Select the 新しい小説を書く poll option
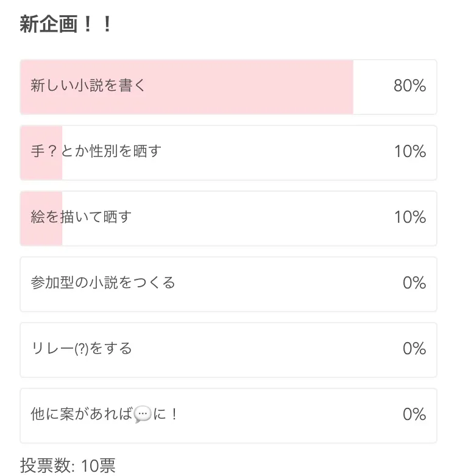 (89, 86)
